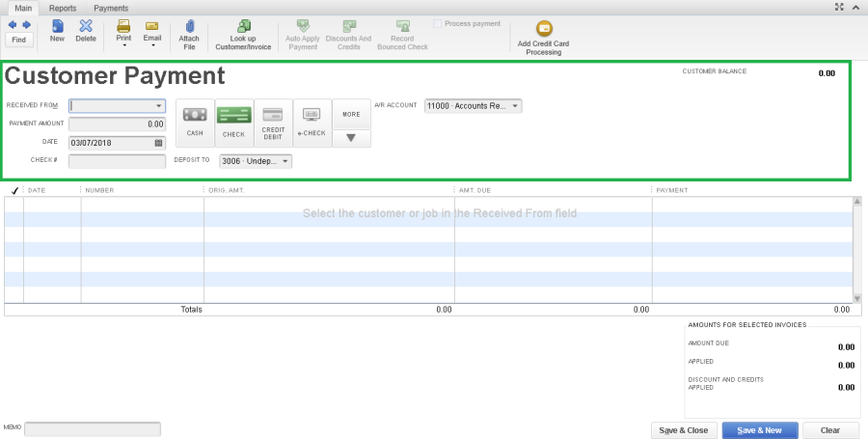Collapse the ribbon with the caret icon

pos(856,7)
